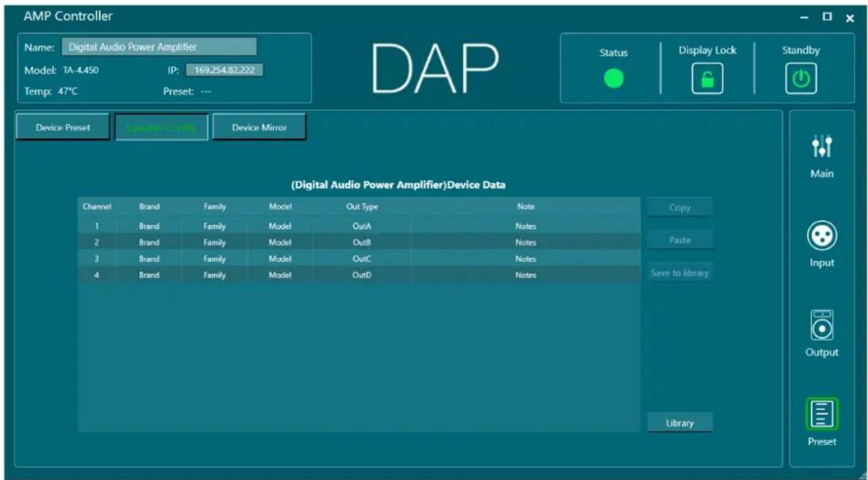Click Brand cell in channel 1 row
The height and width of the screenshot is (480, 868).
pyautogui.click(x=149, y=226)
